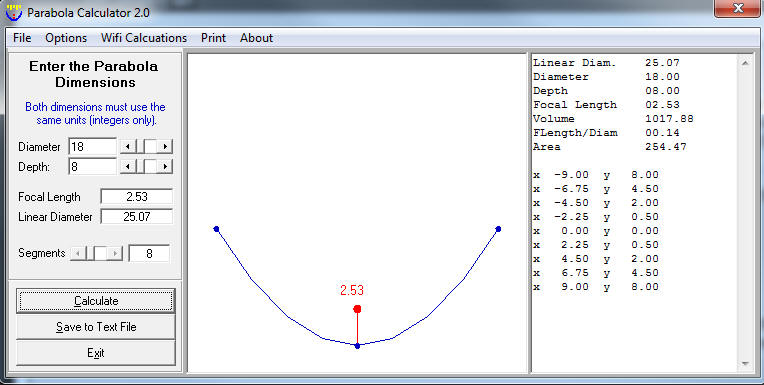Click the Calculate button

point(96,301)
